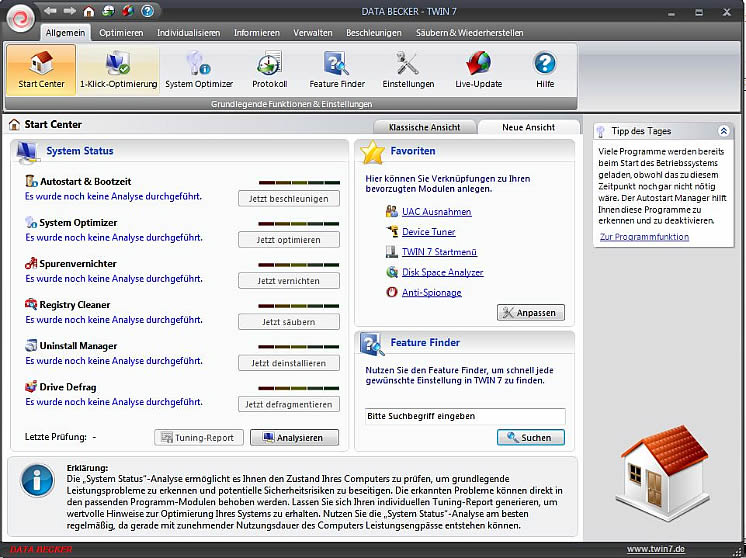Viewport: 746px width, 558px height.
Task: Click the Anti-Spionage icon
Action: (392, 292)
